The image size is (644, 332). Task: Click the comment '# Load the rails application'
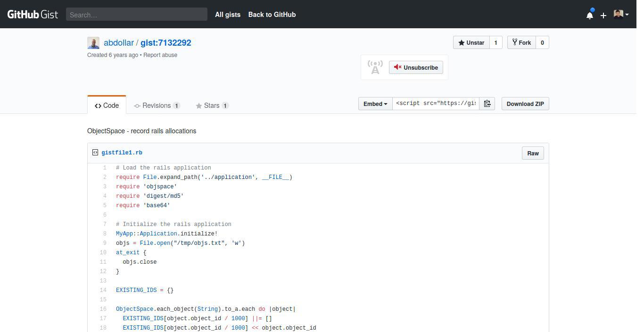pos(163,168)
